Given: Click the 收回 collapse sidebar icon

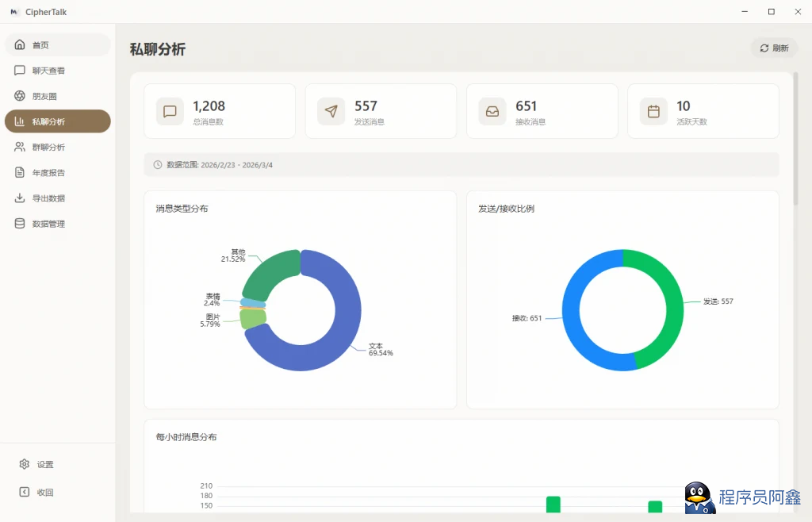Looking at the screenshot, I should [x=25, y=492].
